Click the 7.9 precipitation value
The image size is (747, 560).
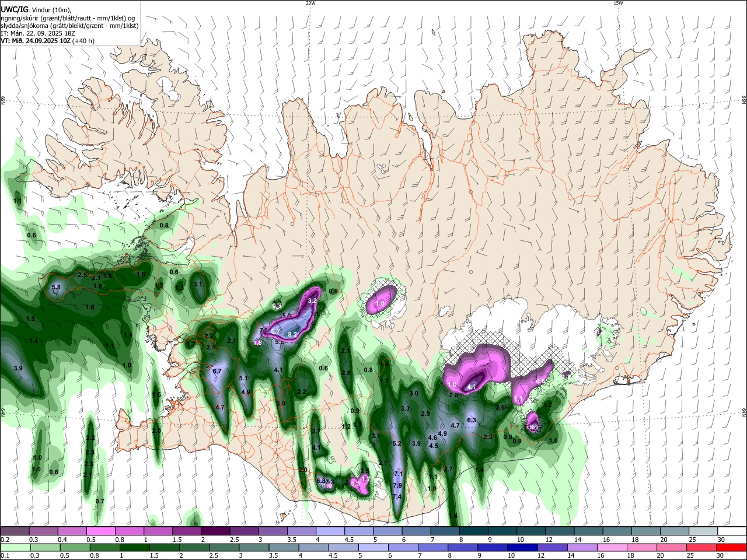pos(398,485)
